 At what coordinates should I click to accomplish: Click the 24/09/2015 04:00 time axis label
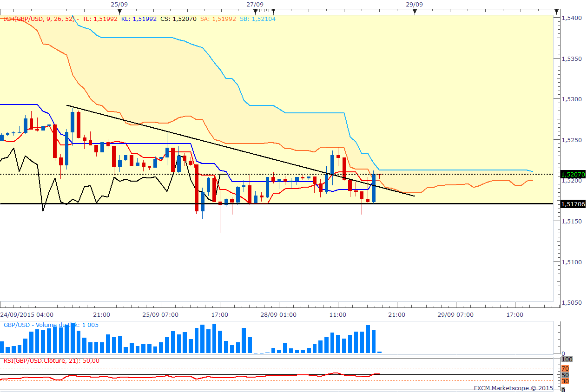tap(28, 314)
